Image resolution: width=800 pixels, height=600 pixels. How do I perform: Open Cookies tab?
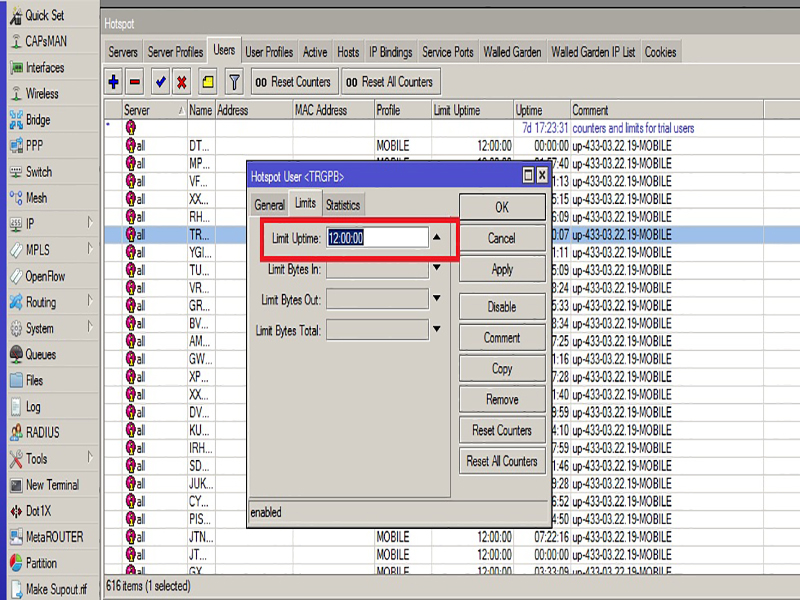pos(660,52)
